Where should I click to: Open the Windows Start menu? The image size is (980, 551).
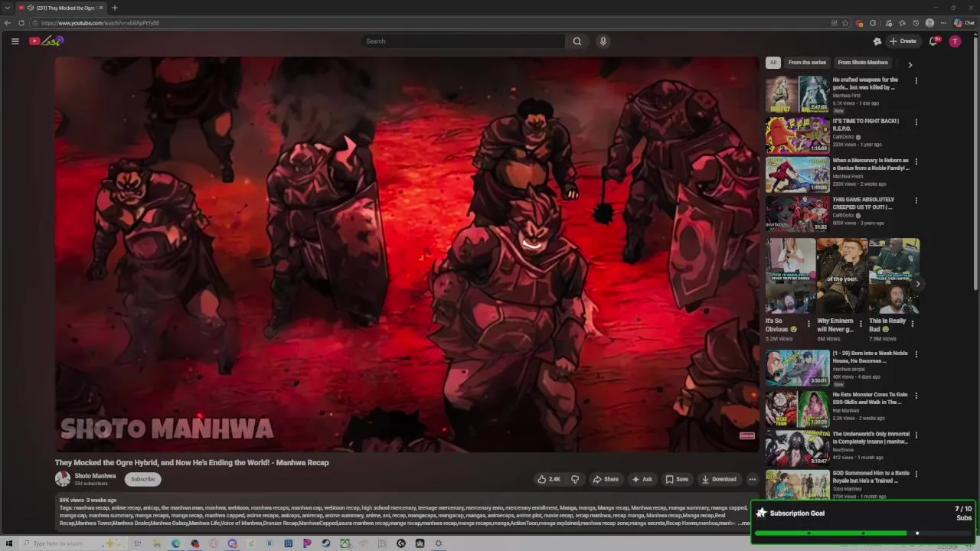click(9, 543)
